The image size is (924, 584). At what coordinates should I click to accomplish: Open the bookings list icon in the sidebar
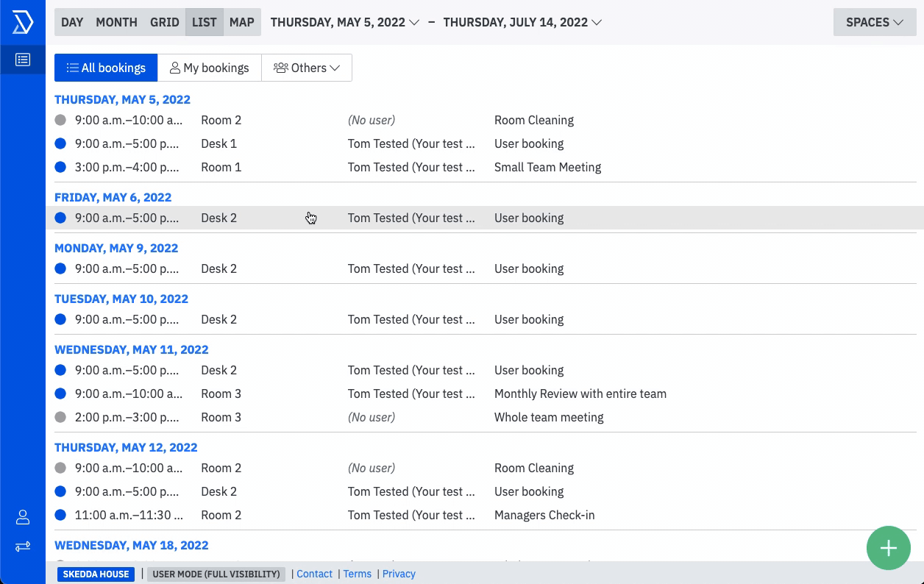[x=22, y=59]
